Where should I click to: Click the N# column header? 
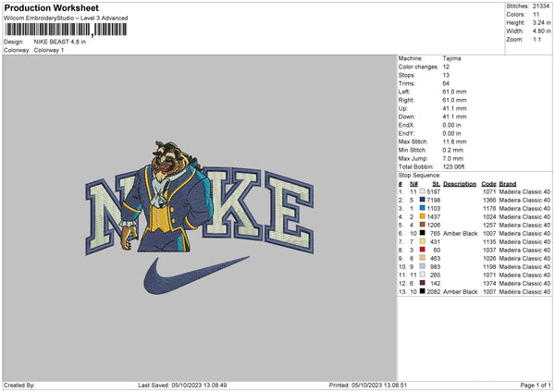[413, 184]
